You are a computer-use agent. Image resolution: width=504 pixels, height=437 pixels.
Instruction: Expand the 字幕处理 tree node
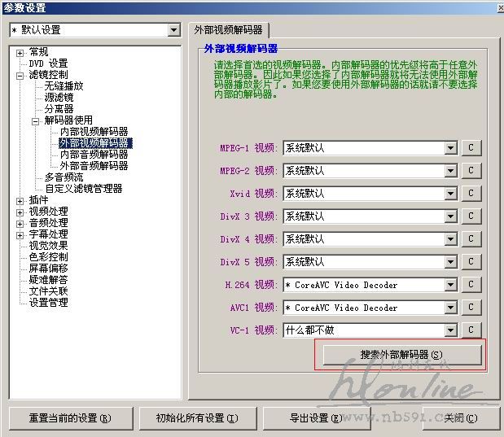click(20, 234)
